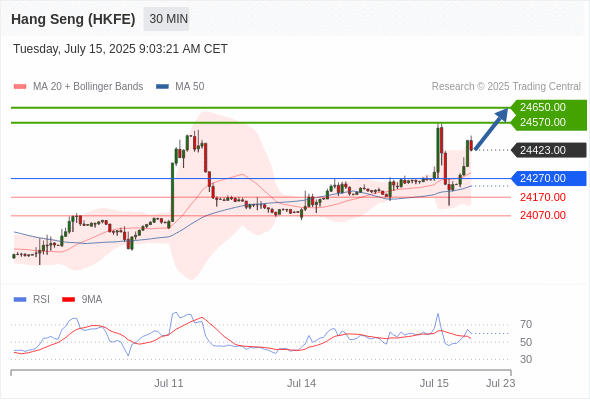This screenshot has width=590, height=400.
Task: Click the black 24423.00 current price tag
Action: pyautogui.click(x=543, y=150)
